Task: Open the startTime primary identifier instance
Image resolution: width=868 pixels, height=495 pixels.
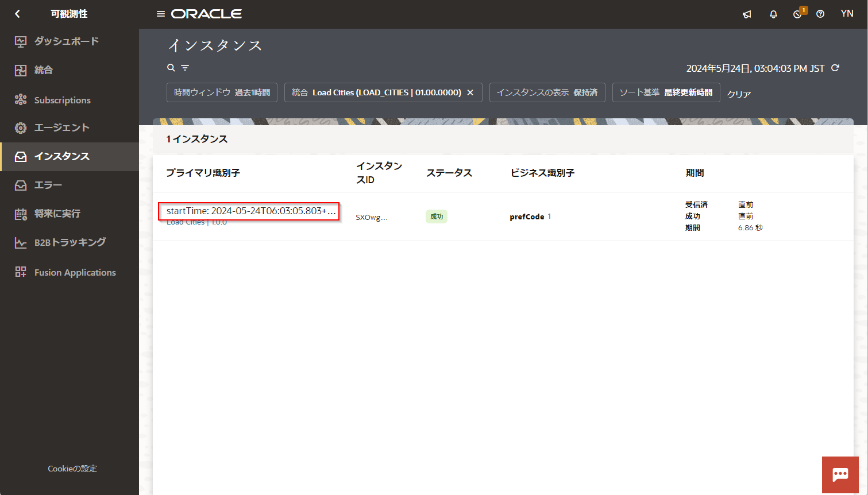Action: tap(250, 211)
